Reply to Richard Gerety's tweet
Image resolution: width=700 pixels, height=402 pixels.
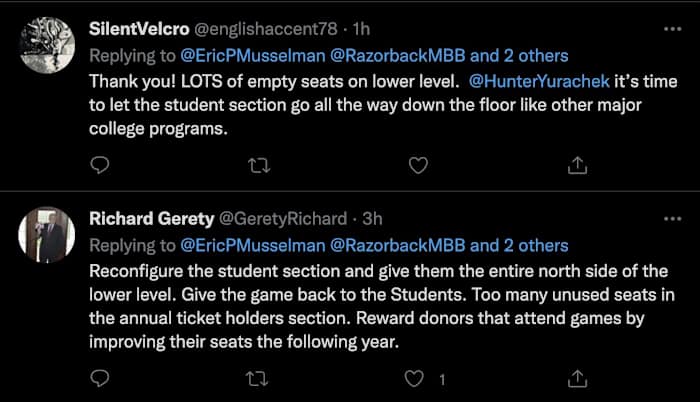[99, 379]
